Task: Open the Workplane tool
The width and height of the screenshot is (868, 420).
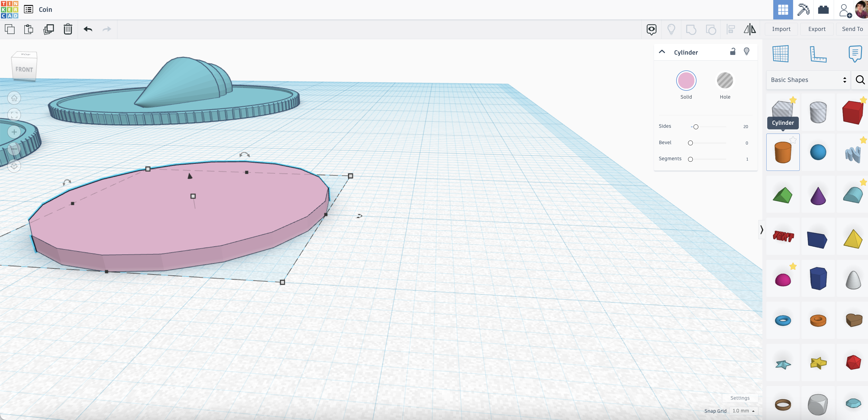Action: 780,54
